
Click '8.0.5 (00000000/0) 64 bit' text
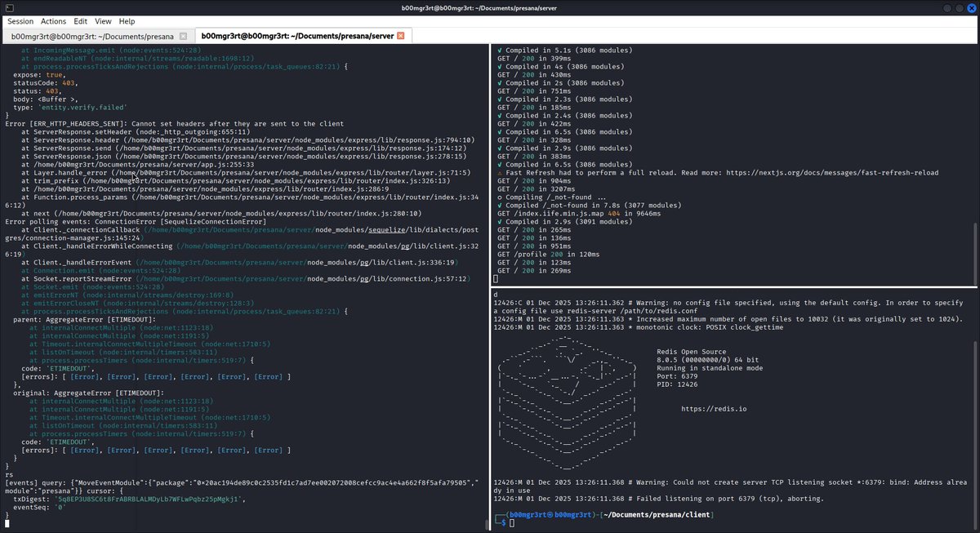[x=709, y=360]
